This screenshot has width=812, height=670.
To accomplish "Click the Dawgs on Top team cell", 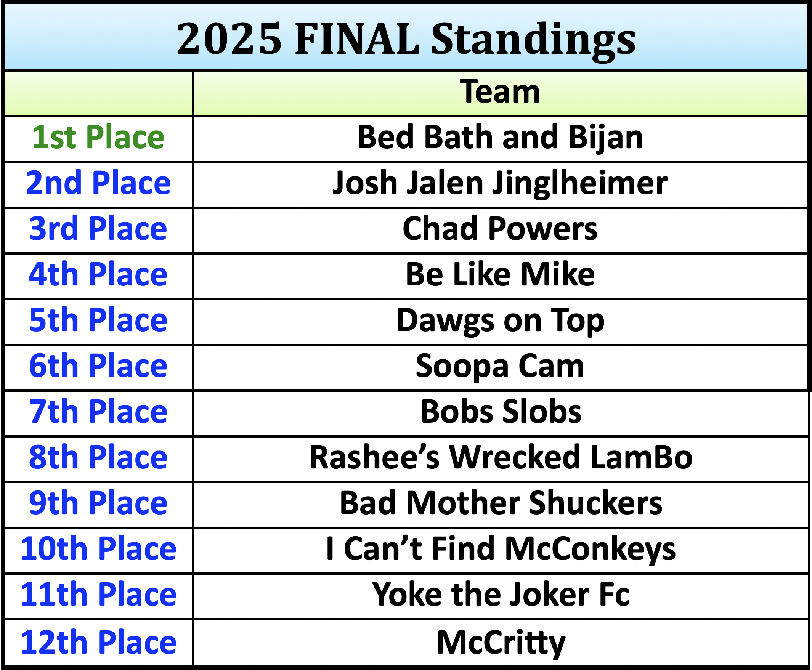I will coord(500,320).
